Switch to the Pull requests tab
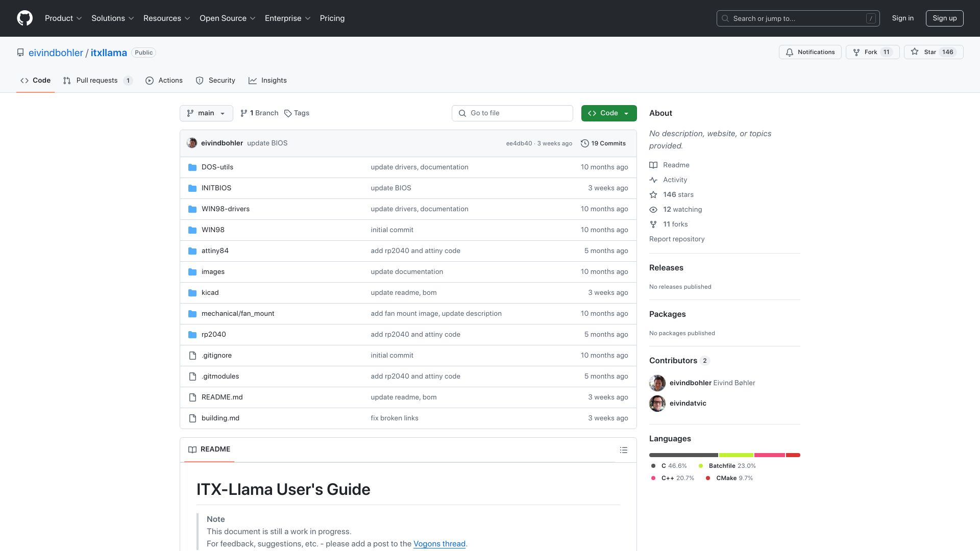Viewport: 980px width, 551px height. pos(97,81)
